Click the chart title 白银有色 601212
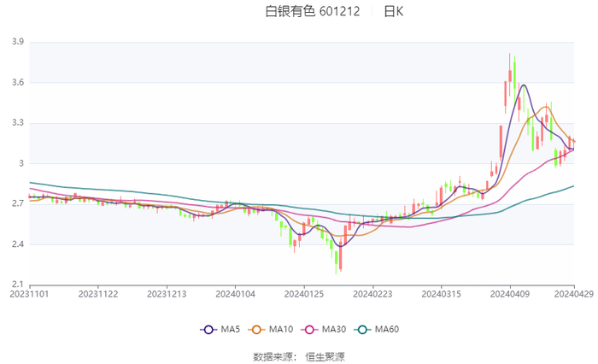Image resolution: width=598 pixels, height=364 pixels. tap(313, 11)
